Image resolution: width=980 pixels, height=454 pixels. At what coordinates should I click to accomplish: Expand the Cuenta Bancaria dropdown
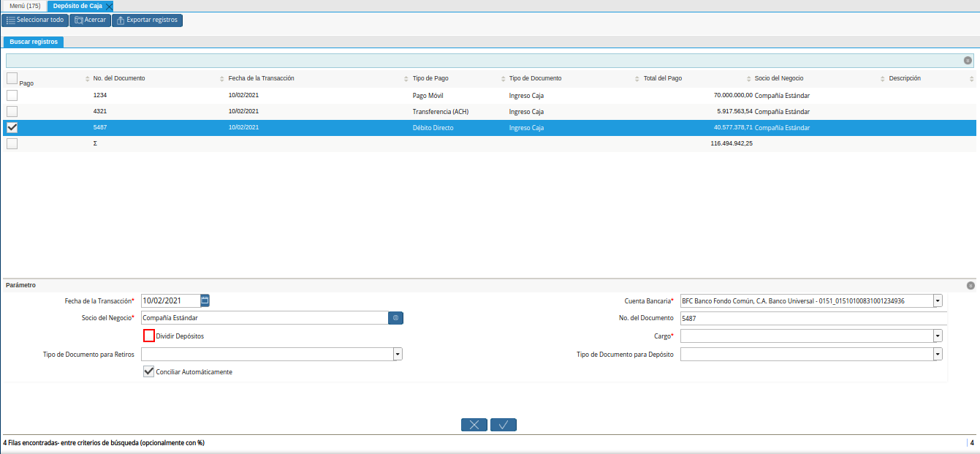click(938, 300)
